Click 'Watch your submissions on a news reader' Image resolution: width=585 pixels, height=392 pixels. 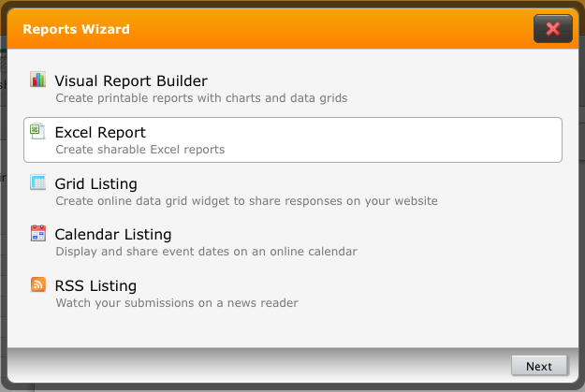tap(177, 303)
